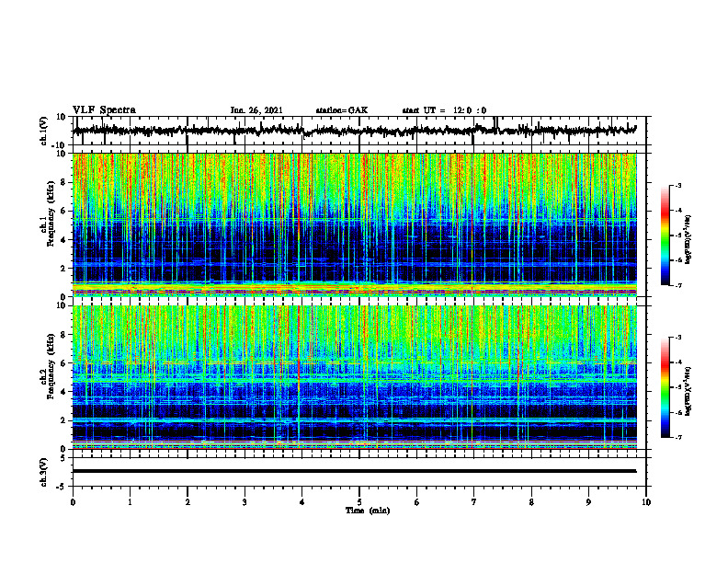Click the -3 label on ch.1 color bar

pos(677,185)
